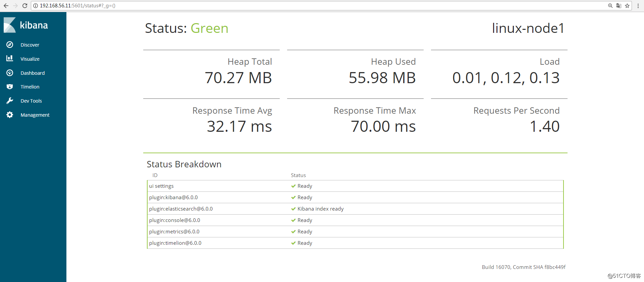Open Timelion via mask icon

pyautogui.click(x=10, y=87)
